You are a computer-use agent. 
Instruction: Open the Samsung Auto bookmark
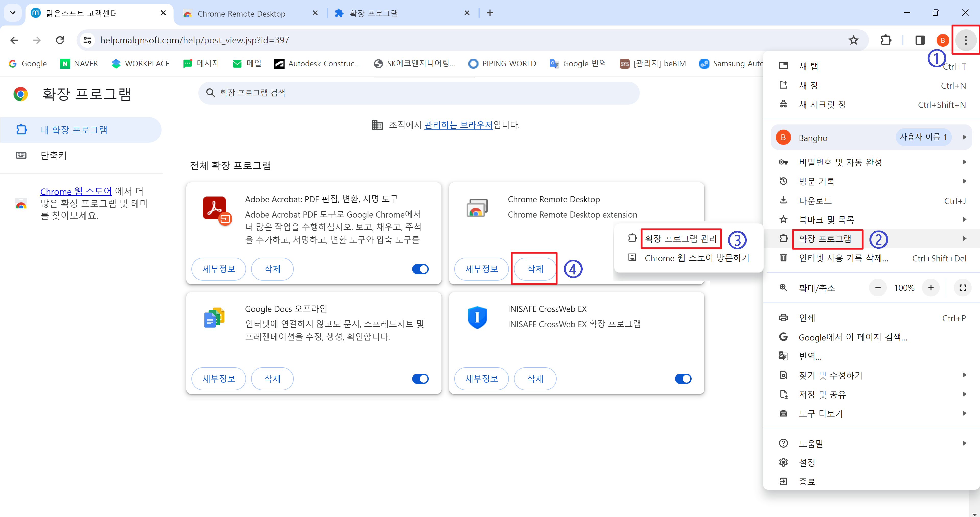(x=731, y=64)
